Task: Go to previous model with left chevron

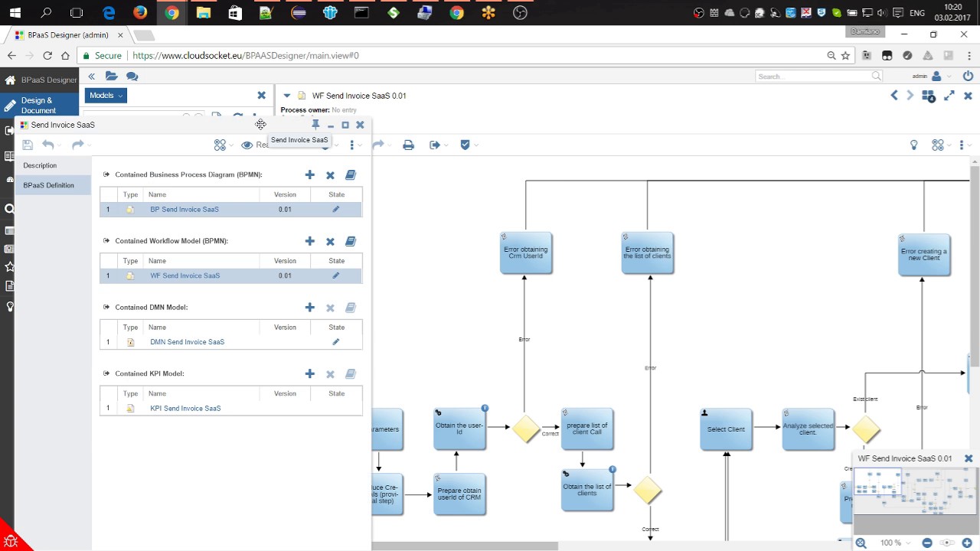Action: tap(894, 95)
